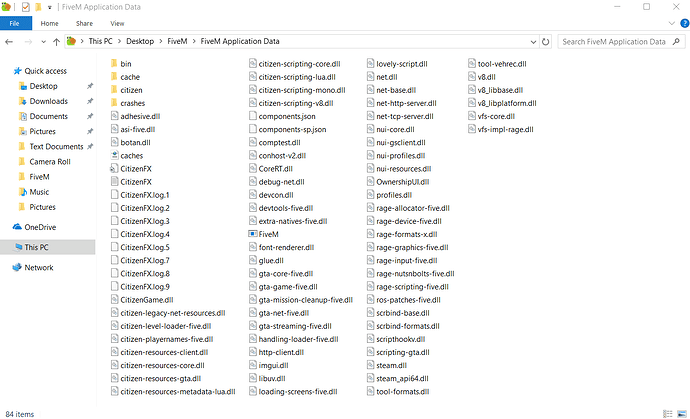Switch to details view
The image size is (690, 419).
point(668,414)
